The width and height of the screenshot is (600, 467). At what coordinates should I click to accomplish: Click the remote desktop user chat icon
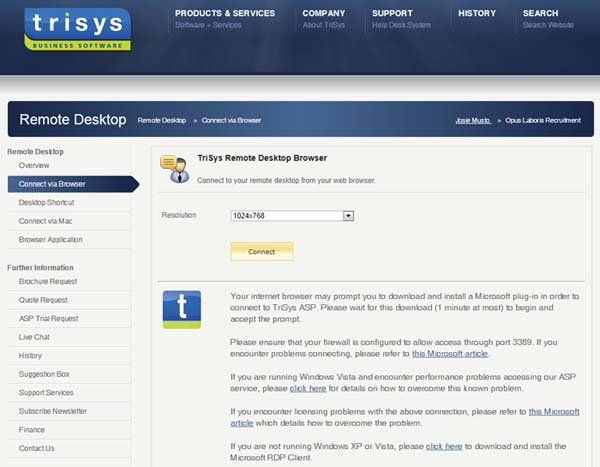click(174, 169)
